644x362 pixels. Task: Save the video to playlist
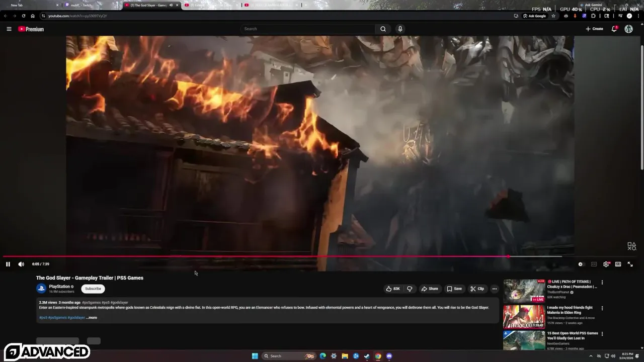pyautogui.click(x=454, y=289)
